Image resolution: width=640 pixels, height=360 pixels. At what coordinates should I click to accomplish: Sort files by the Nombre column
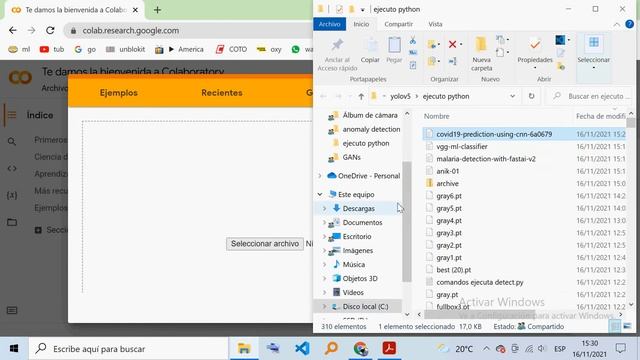click(x=436, y=116)
